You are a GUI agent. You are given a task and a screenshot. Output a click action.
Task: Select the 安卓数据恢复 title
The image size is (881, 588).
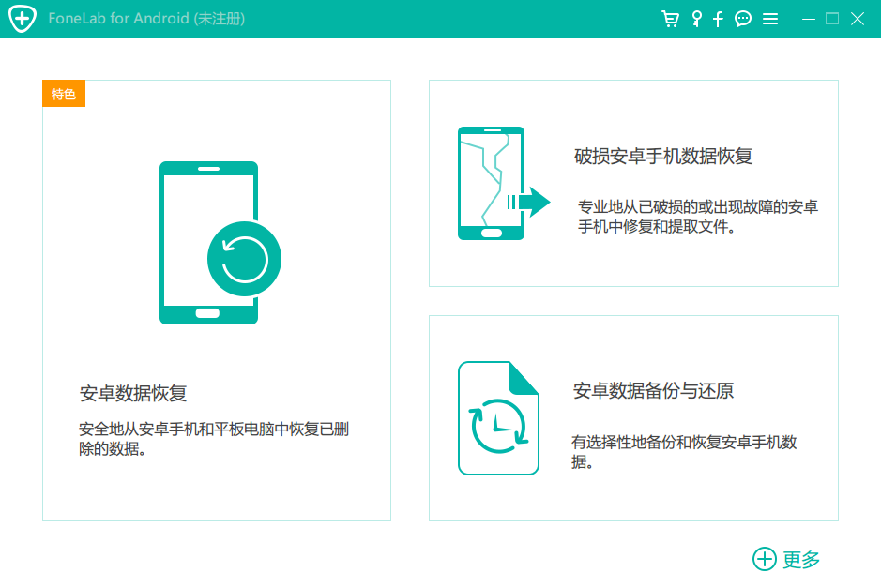pos(133,393)
